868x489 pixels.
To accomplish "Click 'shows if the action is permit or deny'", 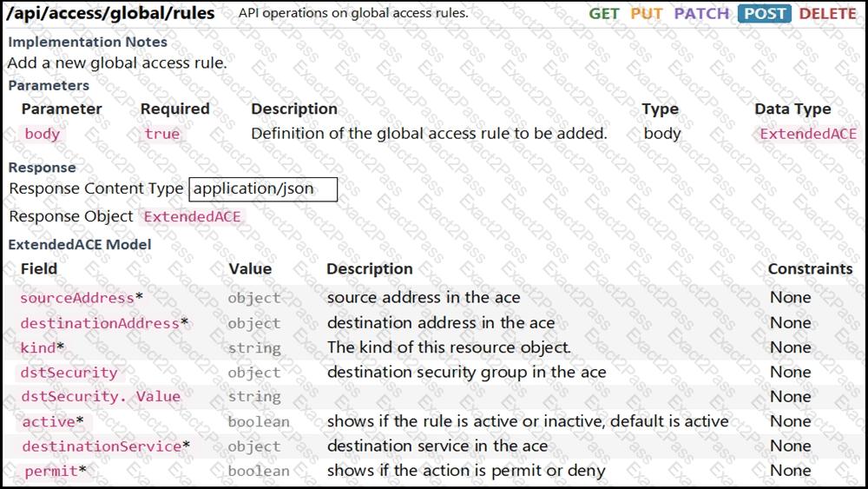I will (x=466, y=471).
